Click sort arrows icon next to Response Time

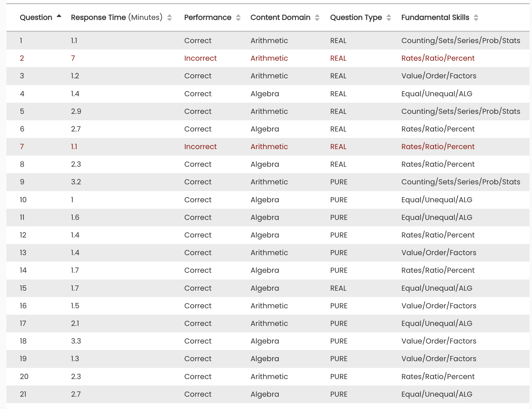[169, 18]
